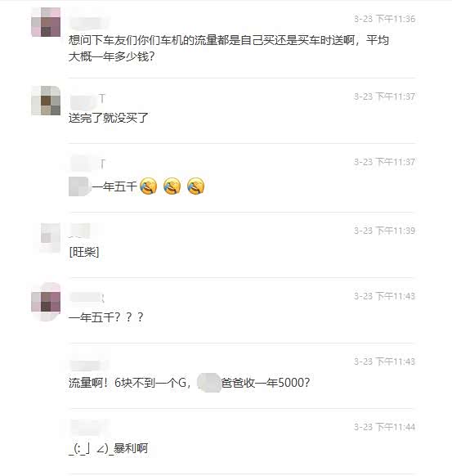This screenshot has width=452, height=476.
Task: Select the message '流量啊！6块不到一个G'
Action: tap(189, 383)
